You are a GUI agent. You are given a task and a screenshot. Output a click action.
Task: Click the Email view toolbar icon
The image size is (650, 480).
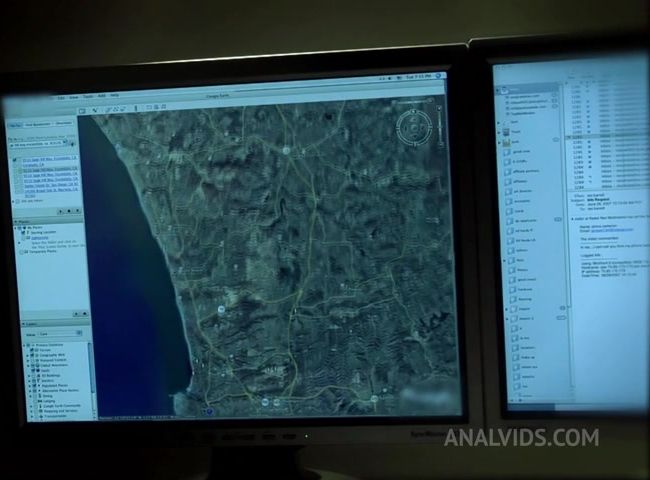pos(149,108)
